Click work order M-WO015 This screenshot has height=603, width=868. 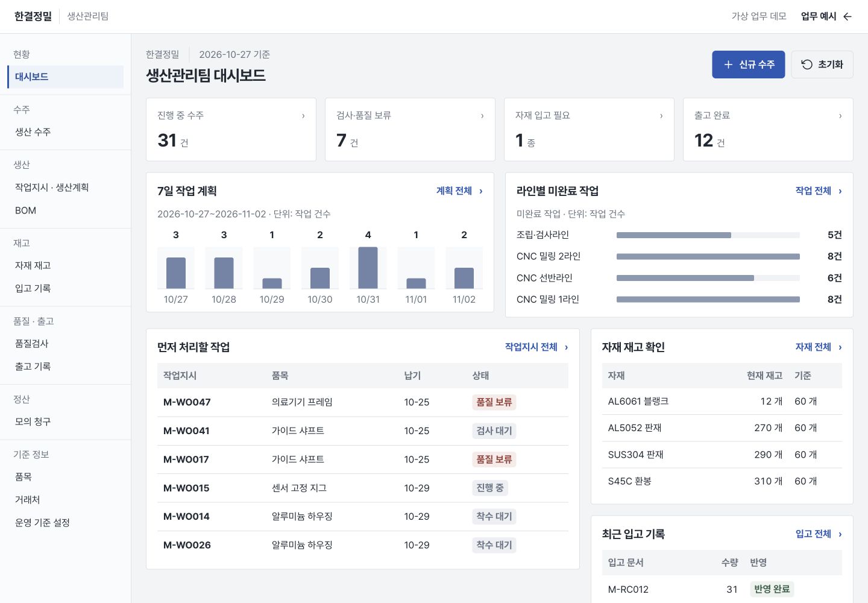pyautogui.click(x=186, y=488)
